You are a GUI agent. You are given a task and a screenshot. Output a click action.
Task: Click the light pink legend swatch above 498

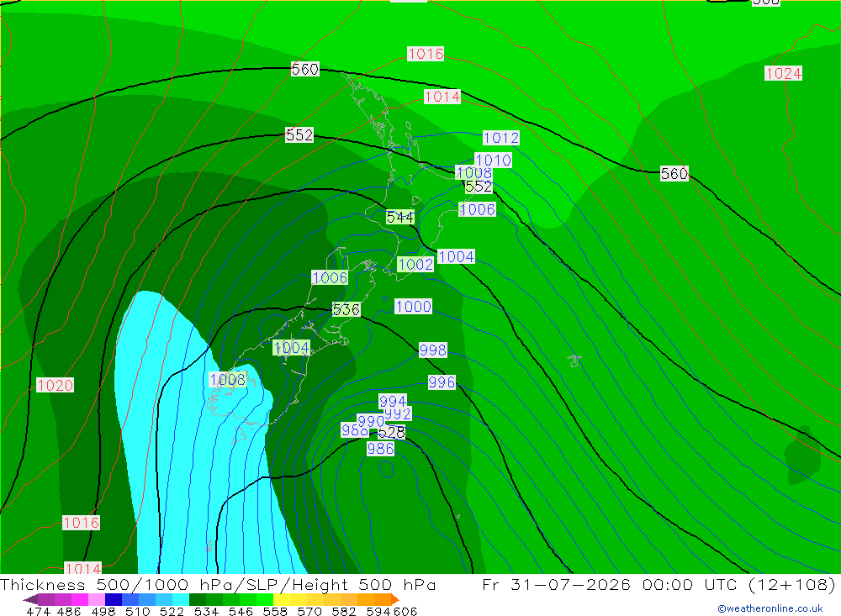click(x=97, y=600)
